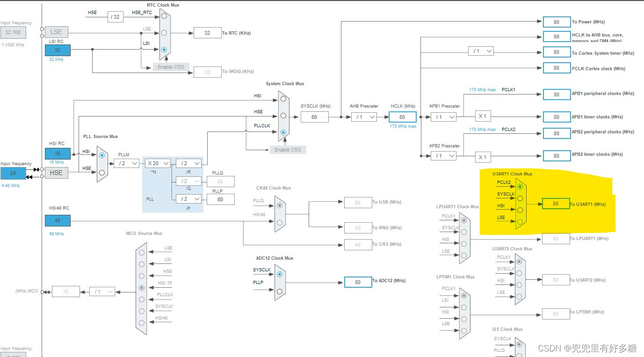The width and height of the screenshot is (644, 357).
Task: Select PCLK1 in USART2 Clock Mux
Action: tap(519, 261)
